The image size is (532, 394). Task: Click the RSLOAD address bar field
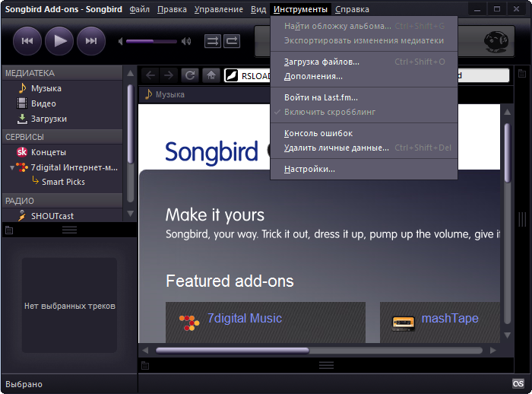pyautogui.click(x=248, y=75)
